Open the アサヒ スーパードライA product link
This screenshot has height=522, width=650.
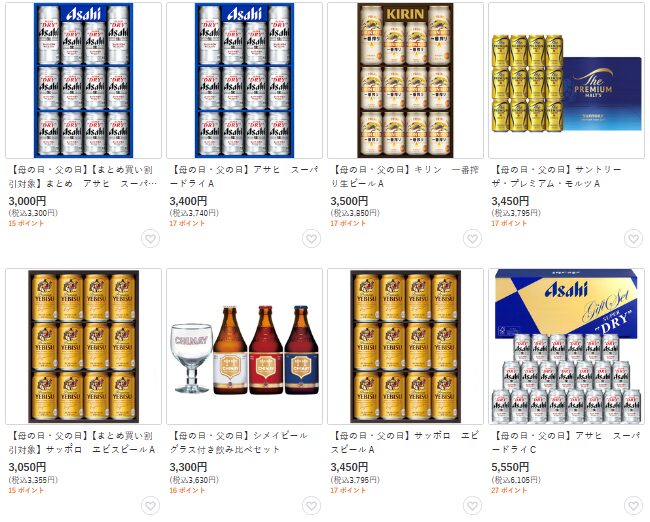(245, 177)
